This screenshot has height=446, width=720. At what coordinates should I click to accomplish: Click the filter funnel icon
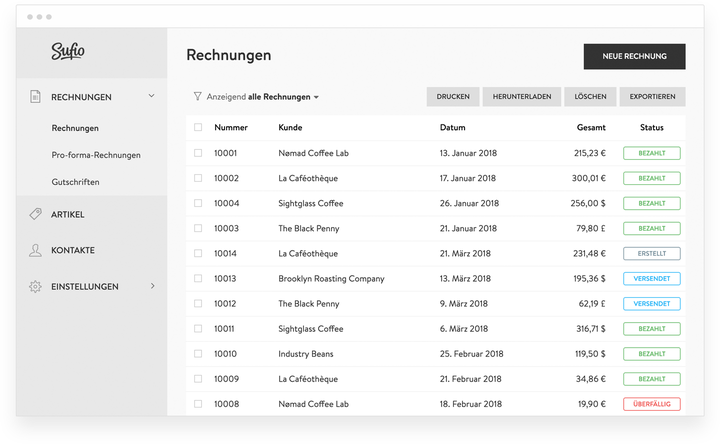pyautogui.click(x=197, y=97)
